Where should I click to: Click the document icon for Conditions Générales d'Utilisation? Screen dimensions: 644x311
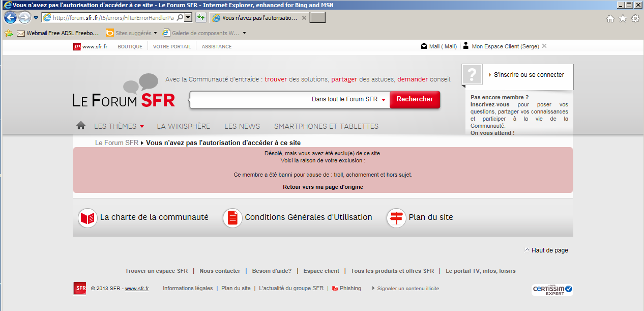pyautogui.click(x=232, y=216)
